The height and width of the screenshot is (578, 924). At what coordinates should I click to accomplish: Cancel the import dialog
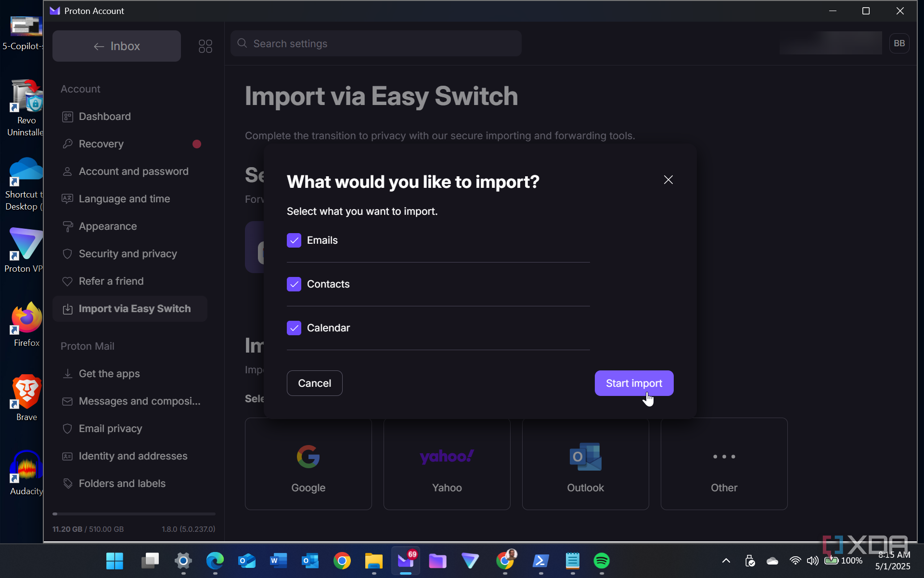tap(314, 383)
